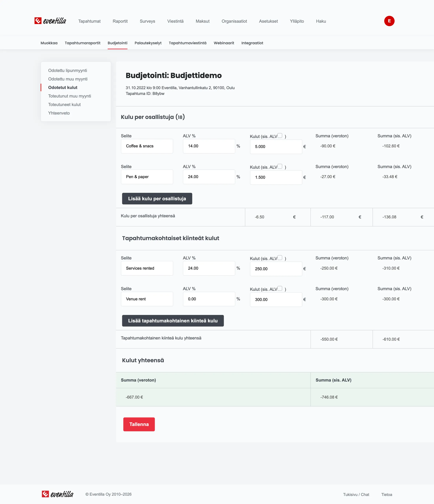
Task: Click the red Tallenna button
Action: coord(139,424)
